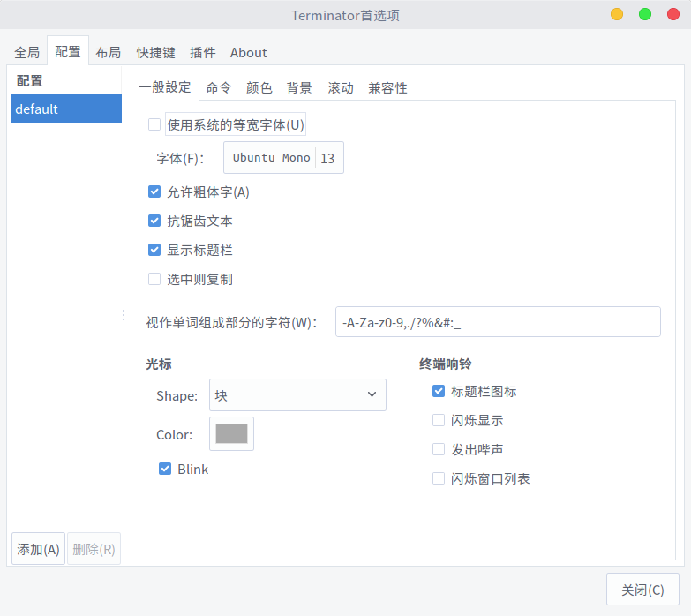Click the word characters input field

coord(498,322)
